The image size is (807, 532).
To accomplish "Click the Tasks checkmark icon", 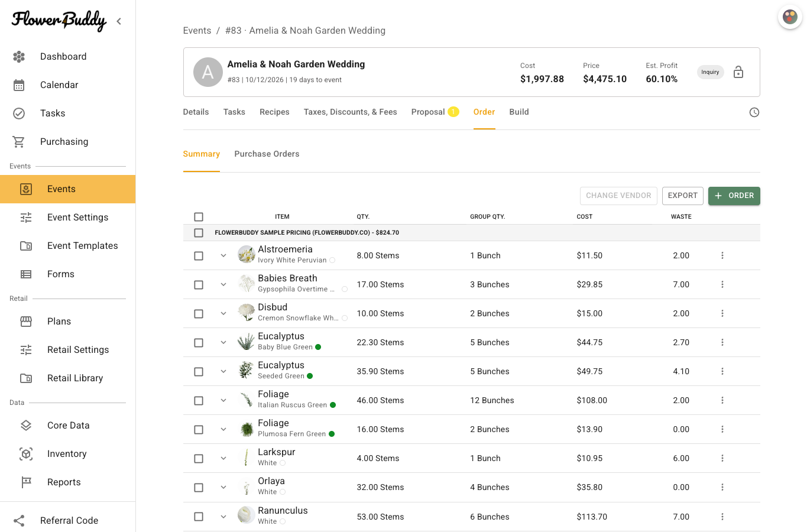I will pos(19,113).
